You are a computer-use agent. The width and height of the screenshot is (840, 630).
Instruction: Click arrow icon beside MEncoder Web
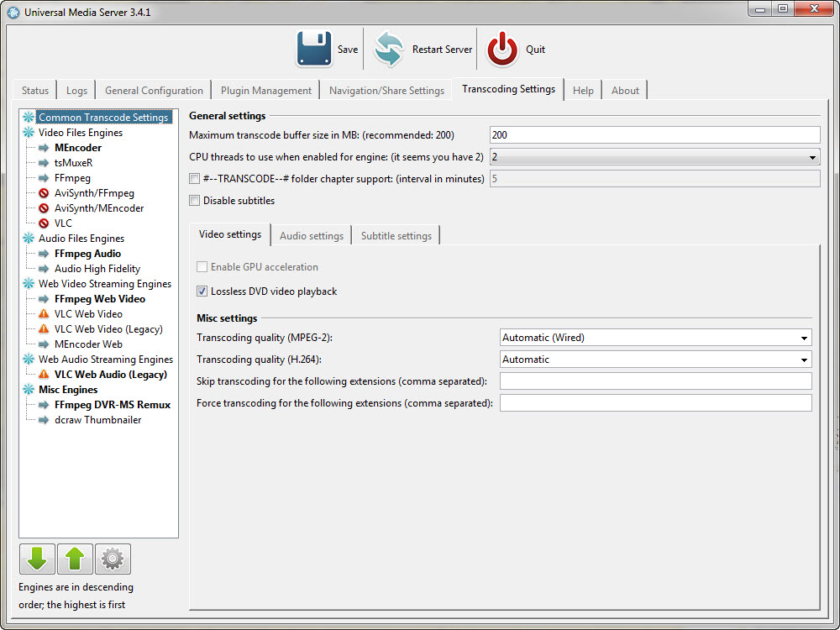pyautogui.click(x=44, y=344)
